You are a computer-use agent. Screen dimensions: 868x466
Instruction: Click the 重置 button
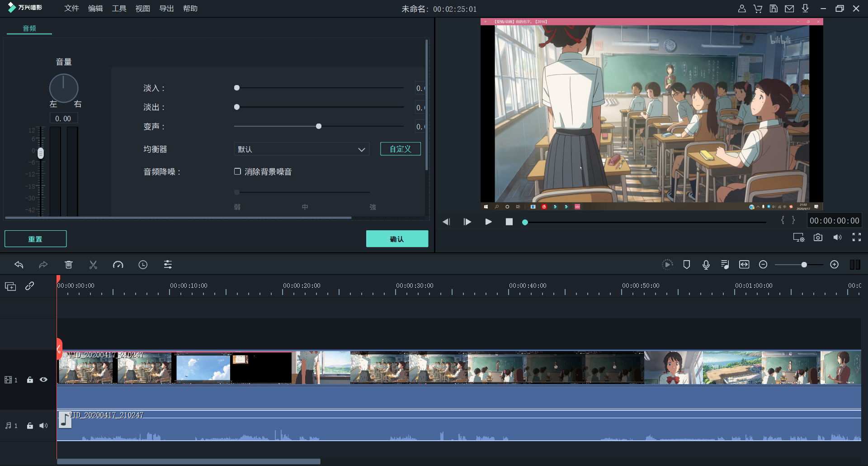point(35,239)
